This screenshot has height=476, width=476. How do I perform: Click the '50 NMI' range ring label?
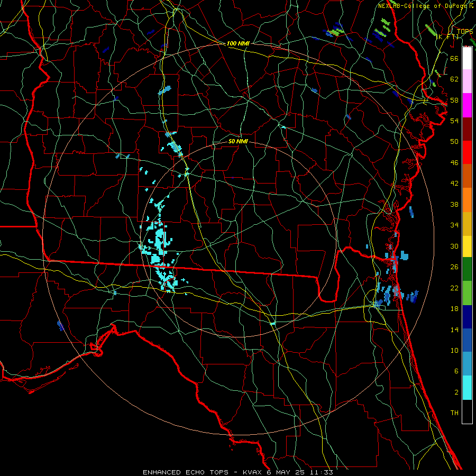pos(238,141)
